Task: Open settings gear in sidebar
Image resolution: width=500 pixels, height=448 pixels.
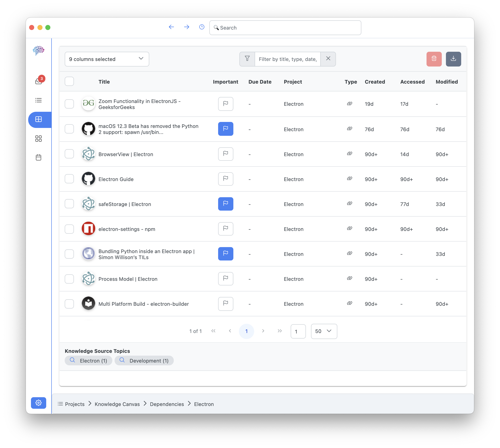Action: [38, 403]
